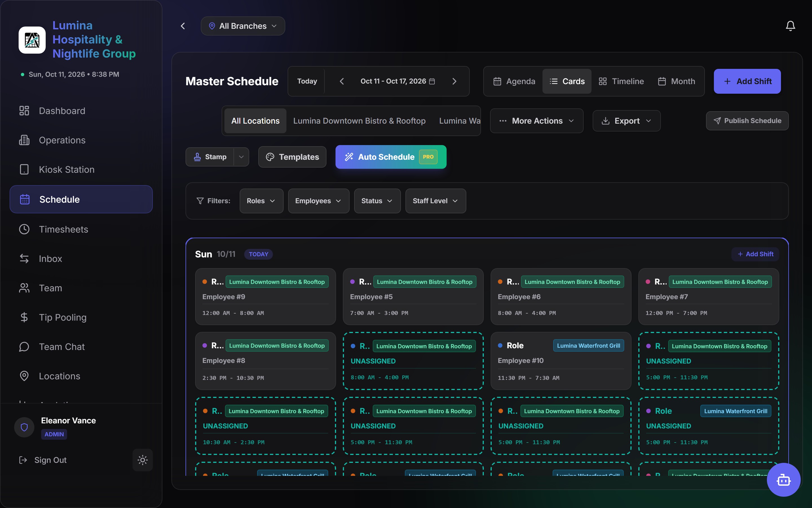812x508 pixels.
Task: Switch to Agenda view
Action: [514, 81]
